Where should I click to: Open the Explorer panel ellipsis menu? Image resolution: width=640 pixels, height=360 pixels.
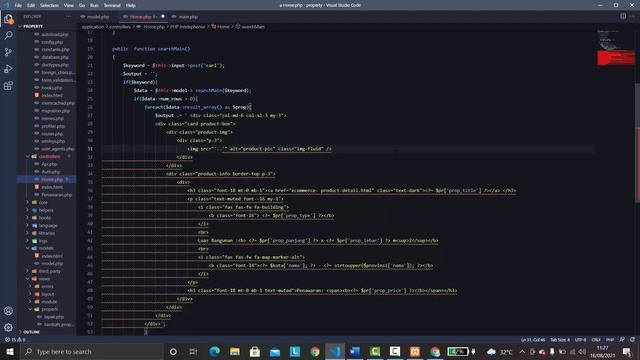click(x=68, y=16)
